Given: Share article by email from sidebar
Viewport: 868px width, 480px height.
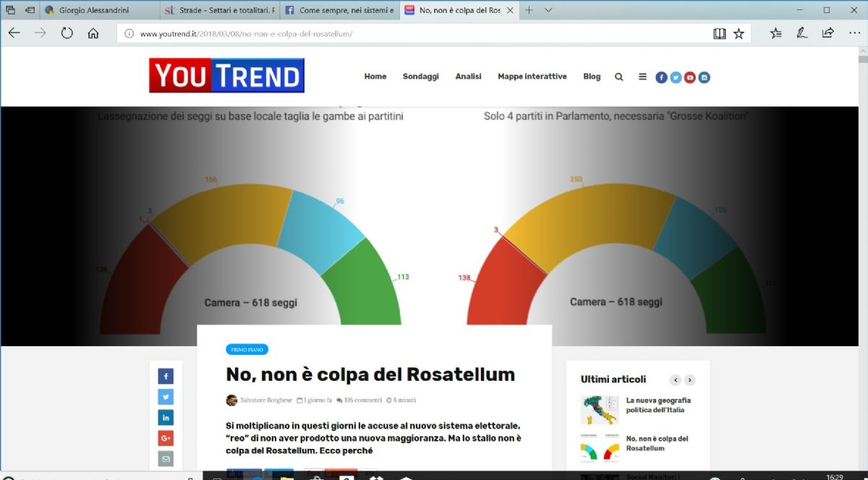Looking at the screenshot, I should click(x=166, y=459).
